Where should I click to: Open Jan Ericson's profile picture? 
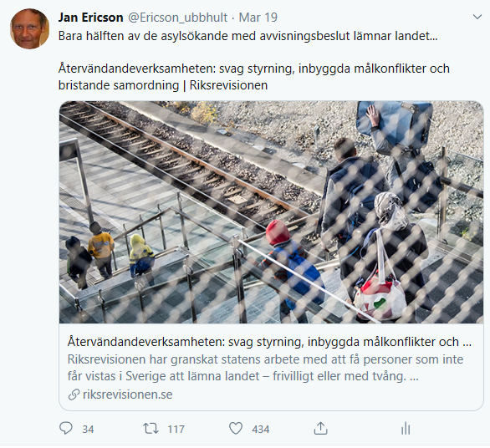point(30,28)
